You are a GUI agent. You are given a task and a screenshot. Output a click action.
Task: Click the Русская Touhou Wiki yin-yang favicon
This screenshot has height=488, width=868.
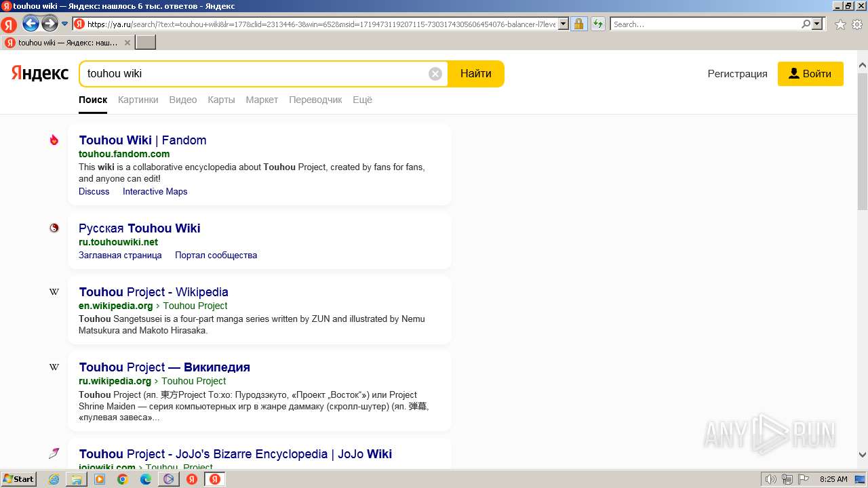[x=54, y=228]
